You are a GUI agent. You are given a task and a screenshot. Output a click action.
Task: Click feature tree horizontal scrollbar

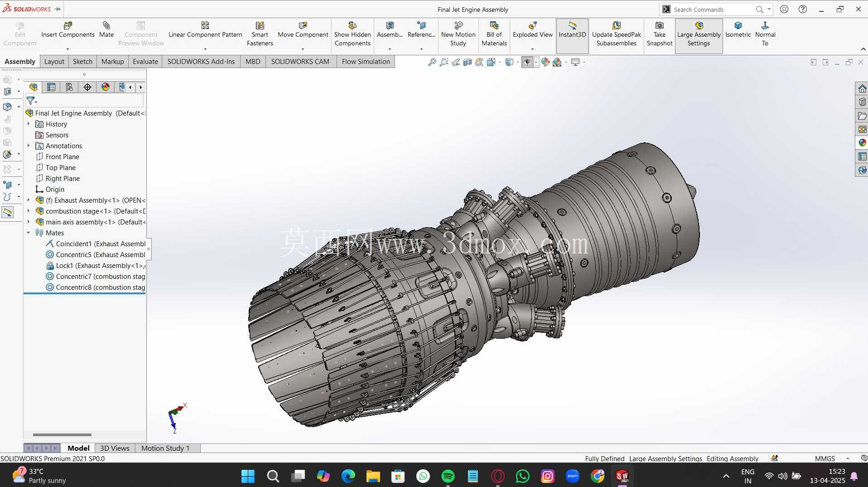(x=62, y=435)
